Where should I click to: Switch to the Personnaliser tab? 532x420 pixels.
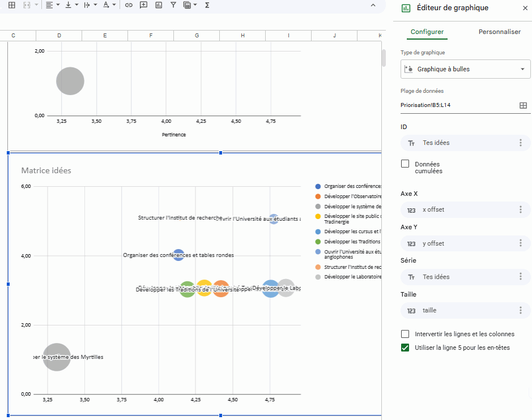tap(500, 32)
